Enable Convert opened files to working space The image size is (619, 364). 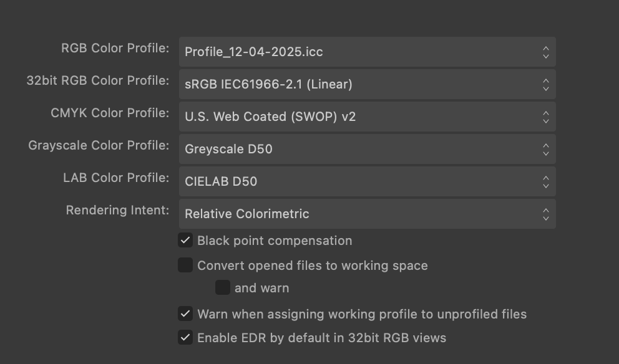click(x=185, y=265)
